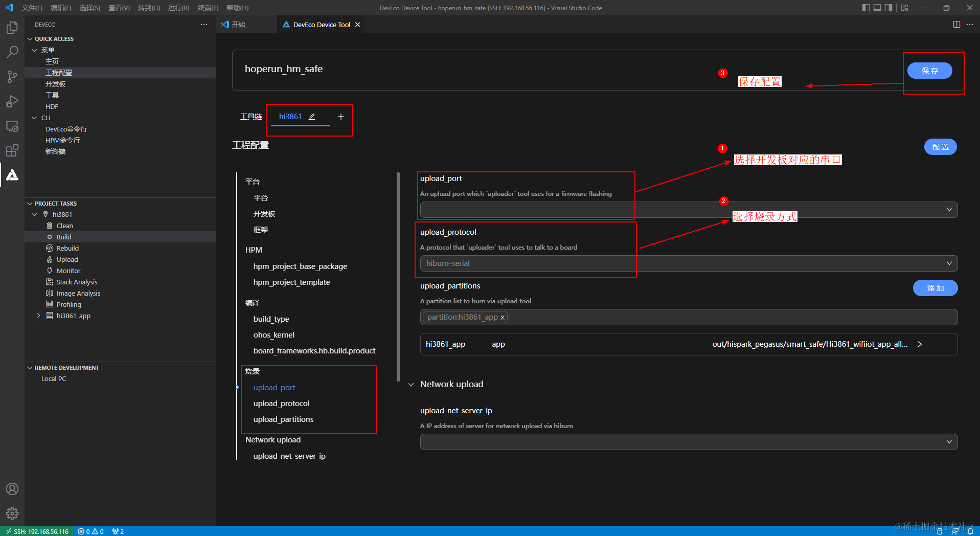Open Source Control view in activity bar
The height and width of the screenshot is (536, 980).
[x=12, y=77]
